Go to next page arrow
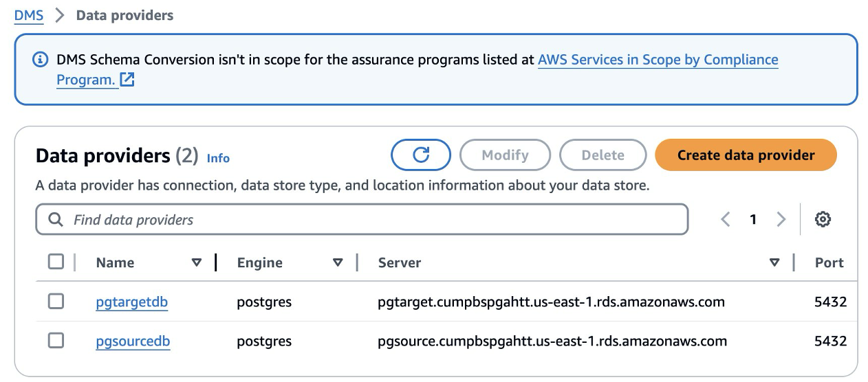The width and height of the screenshot is (868, 382). pyautogui.click(x=781, y=220)
